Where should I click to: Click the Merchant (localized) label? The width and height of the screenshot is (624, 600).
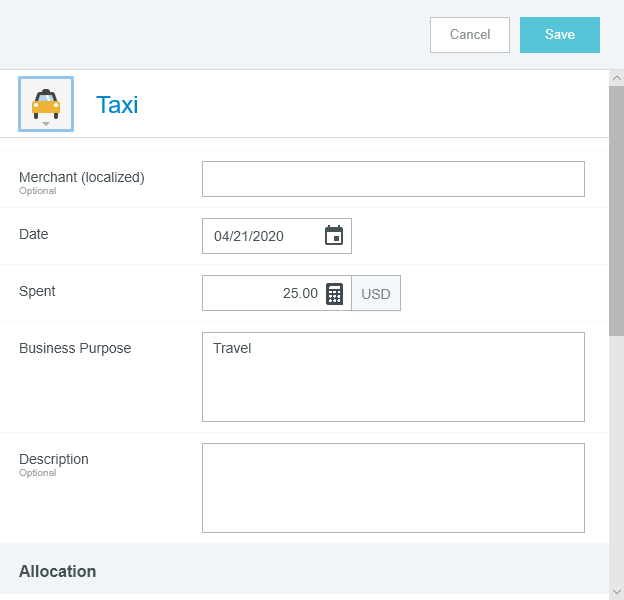click(x=82, y=177)
